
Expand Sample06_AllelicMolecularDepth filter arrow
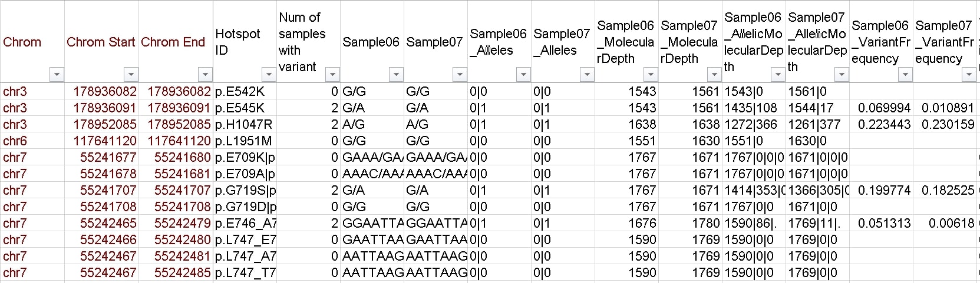778,75
